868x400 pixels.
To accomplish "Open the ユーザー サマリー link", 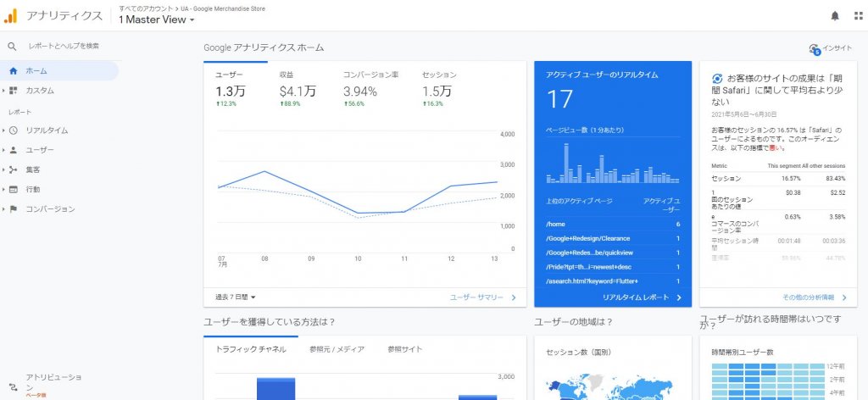I will coord(476,297).
